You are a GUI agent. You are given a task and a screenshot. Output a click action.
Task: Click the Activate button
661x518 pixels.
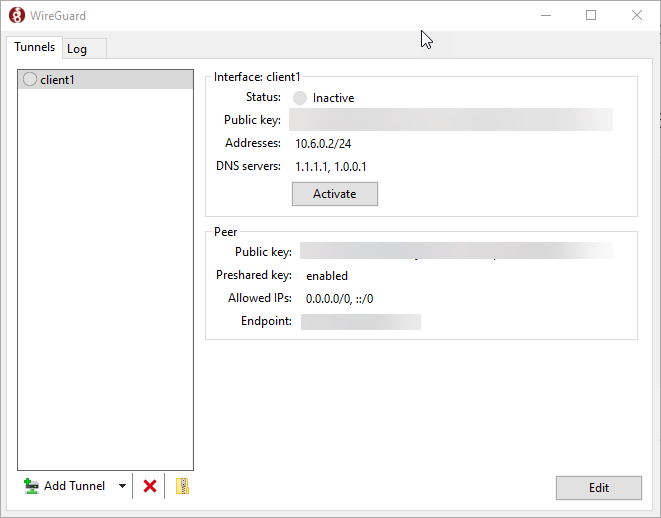click(x=335, y=194)
